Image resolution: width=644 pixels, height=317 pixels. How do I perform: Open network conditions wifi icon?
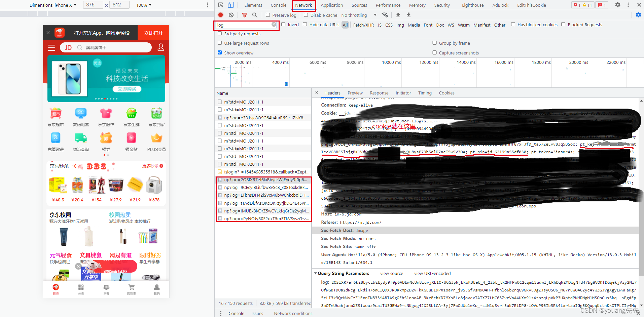tap(385, 15)
